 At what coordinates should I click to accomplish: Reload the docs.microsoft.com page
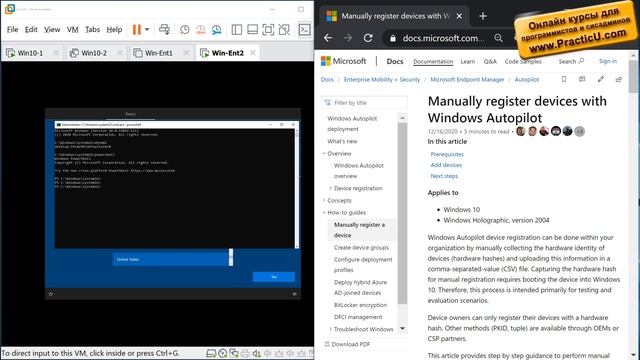368,38
